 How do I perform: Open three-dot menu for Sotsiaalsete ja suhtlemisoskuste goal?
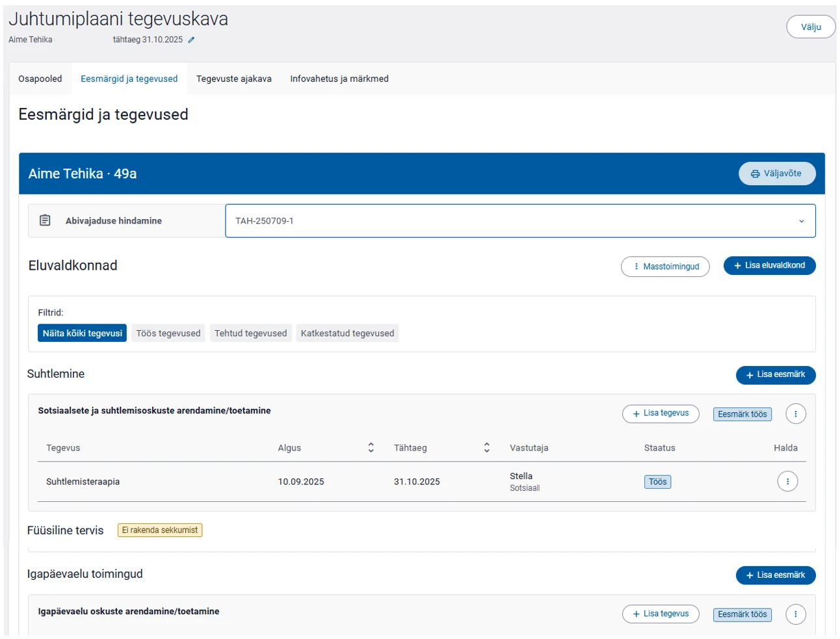(795, 414)
